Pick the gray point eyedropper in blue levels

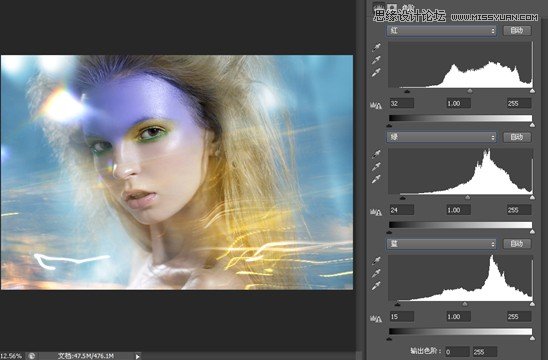pos(376,273)
